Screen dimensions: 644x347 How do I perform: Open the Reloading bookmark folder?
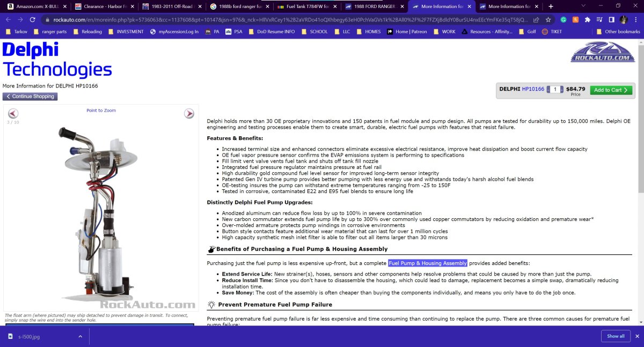87,32
